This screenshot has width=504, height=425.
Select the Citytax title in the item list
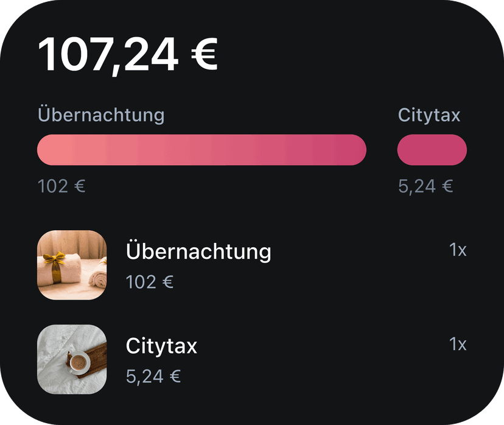click(x=161, y=346)
